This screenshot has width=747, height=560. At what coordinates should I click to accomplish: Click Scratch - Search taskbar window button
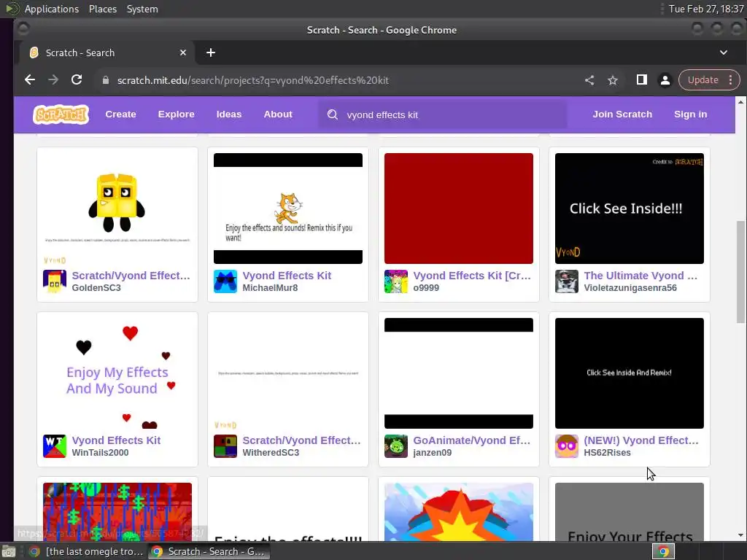209,551
